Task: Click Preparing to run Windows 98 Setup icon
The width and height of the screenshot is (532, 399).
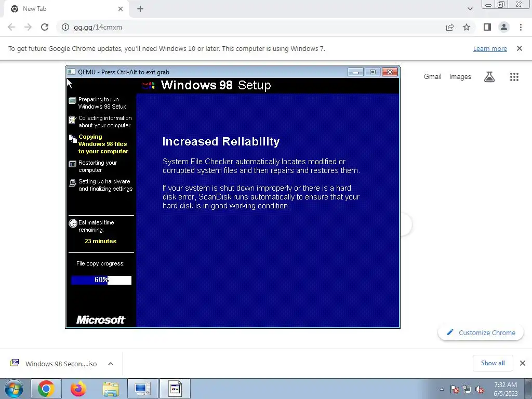Action: pyautogui.click(x=72, y=101)
